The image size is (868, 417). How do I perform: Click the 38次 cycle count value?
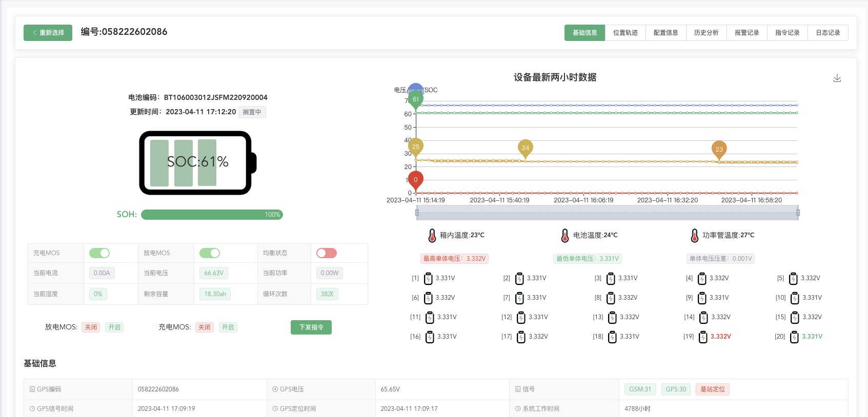327,294
